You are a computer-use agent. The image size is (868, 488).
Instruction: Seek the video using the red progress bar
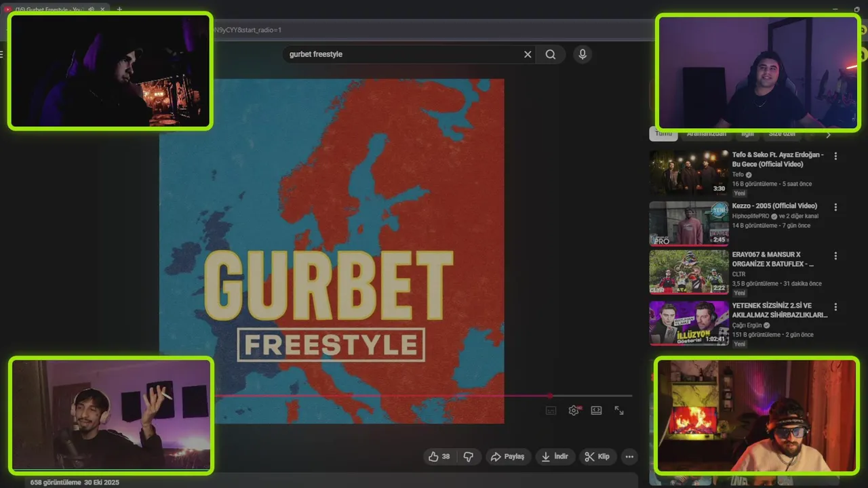pyautogui.click(x=424, y=396)
